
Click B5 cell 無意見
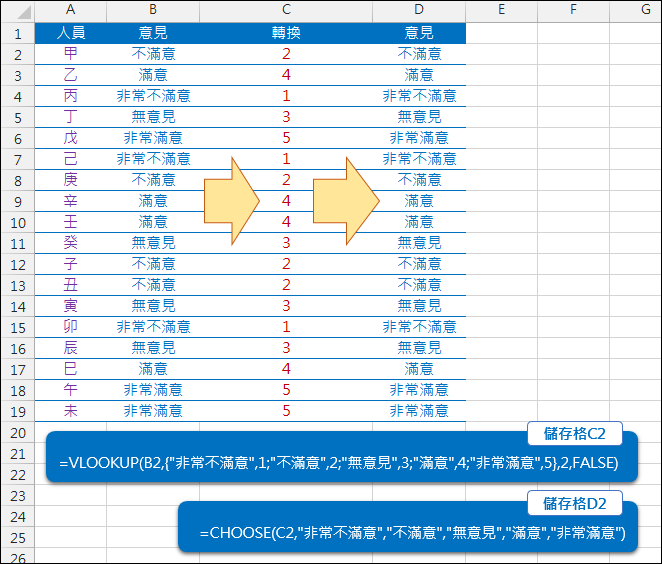click(153, 117)
